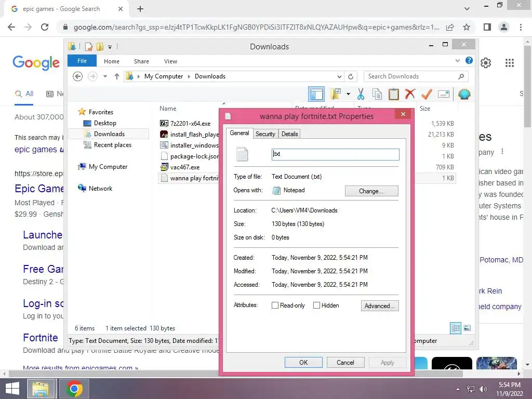Reload the Chrome page
The image size is (532, 399).
pyautogui.click(x=45, y=27)
